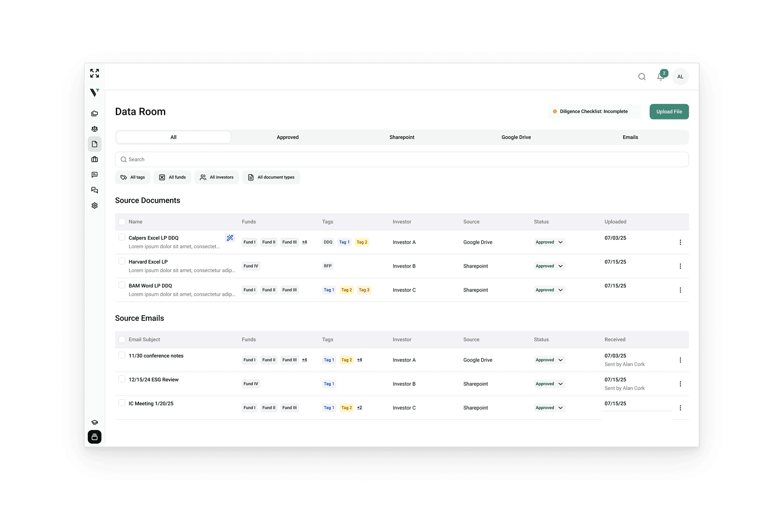The width and height of the screenshot is (783, 532).
Task: Click the expand fullscreen arrows icon
Action: click(x=95, y=73)
